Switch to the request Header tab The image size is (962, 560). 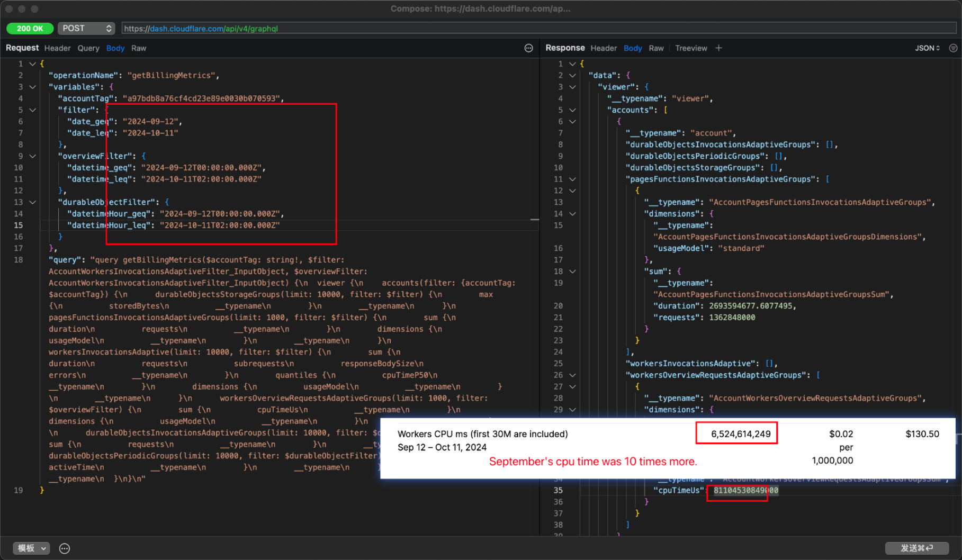coord(57,48)
